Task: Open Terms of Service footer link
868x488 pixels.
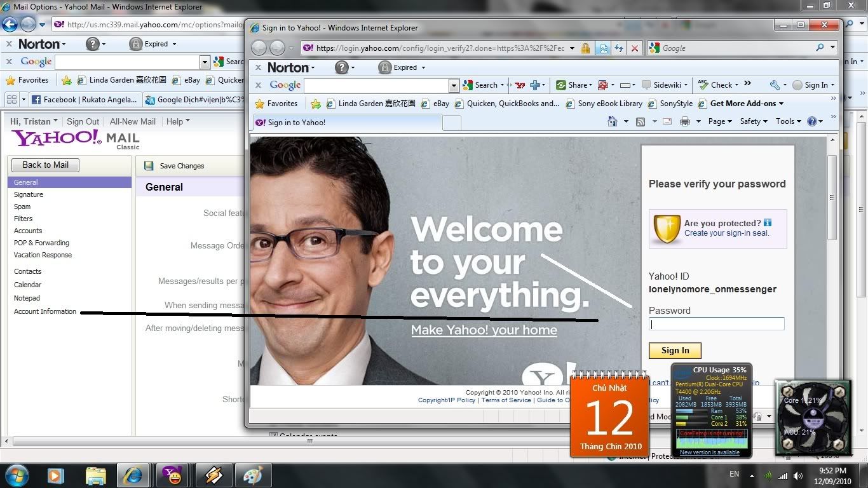Action: pyautogui.click(x=506, y=400)
